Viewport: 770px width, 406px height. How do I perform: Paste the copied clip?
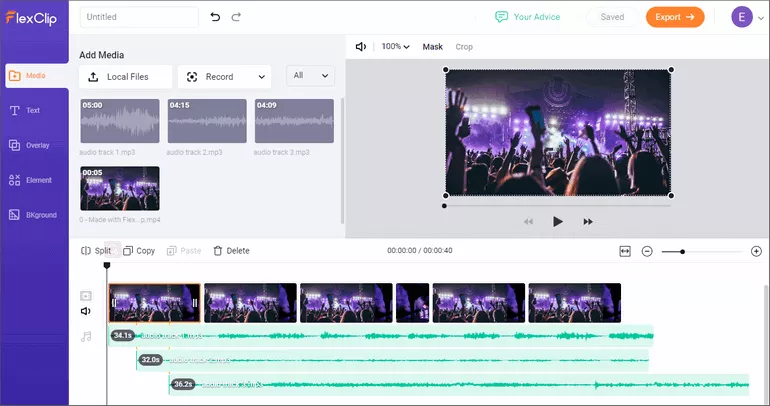click(x=184, y=251)
